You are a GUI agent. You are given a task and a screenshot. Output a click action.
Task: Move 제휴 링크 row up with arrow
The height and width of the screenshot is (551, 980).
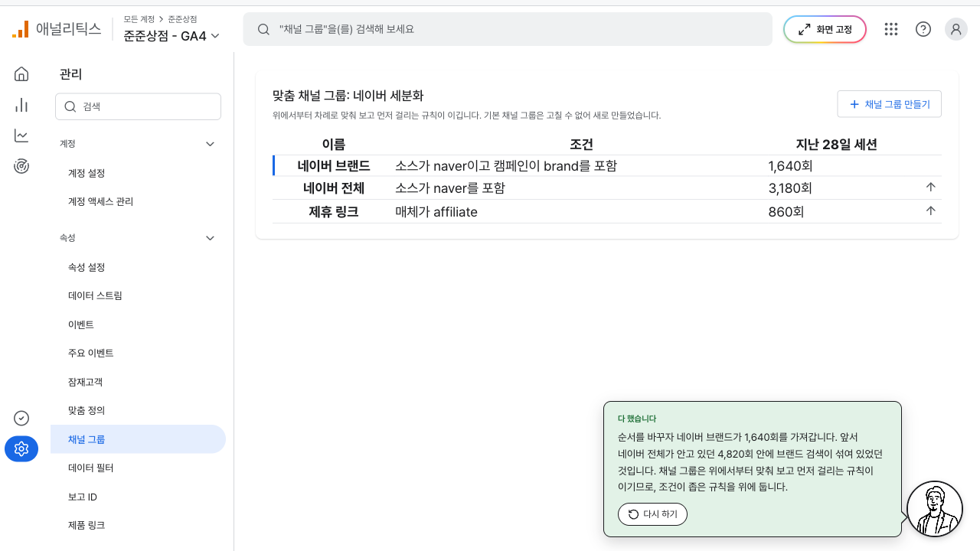(x=931, y=210)
